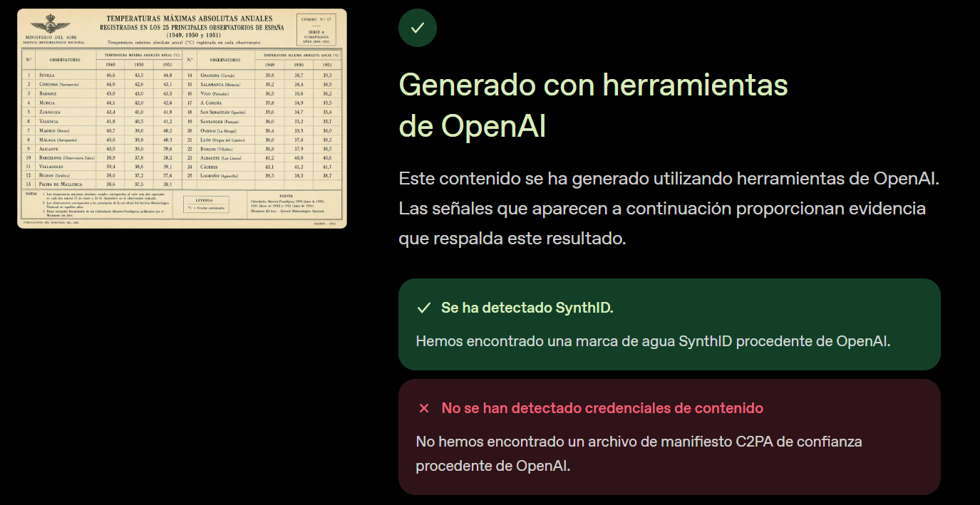Click the 'Palma de Mallorca' row in the image

click(103, 184)
